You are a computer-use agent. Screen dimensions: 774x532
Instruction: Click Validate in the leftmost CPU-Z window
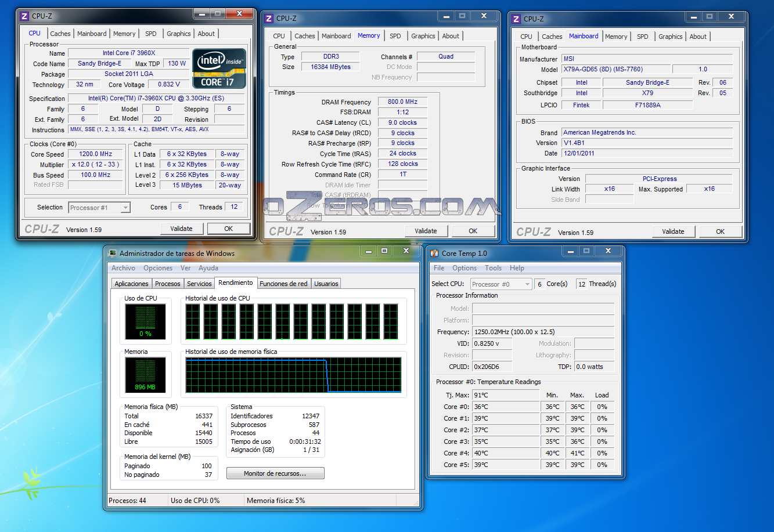click(x=181, y=229)
